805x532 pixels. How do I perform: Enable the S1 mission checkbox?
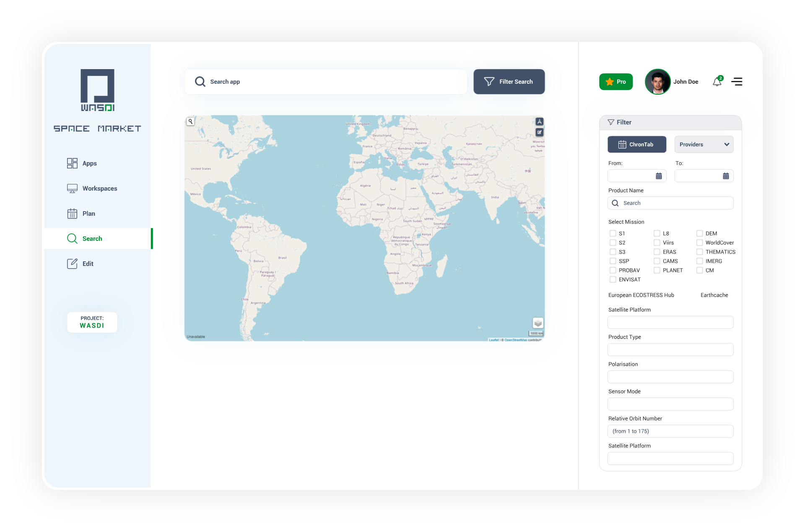(x=613, y=233)
